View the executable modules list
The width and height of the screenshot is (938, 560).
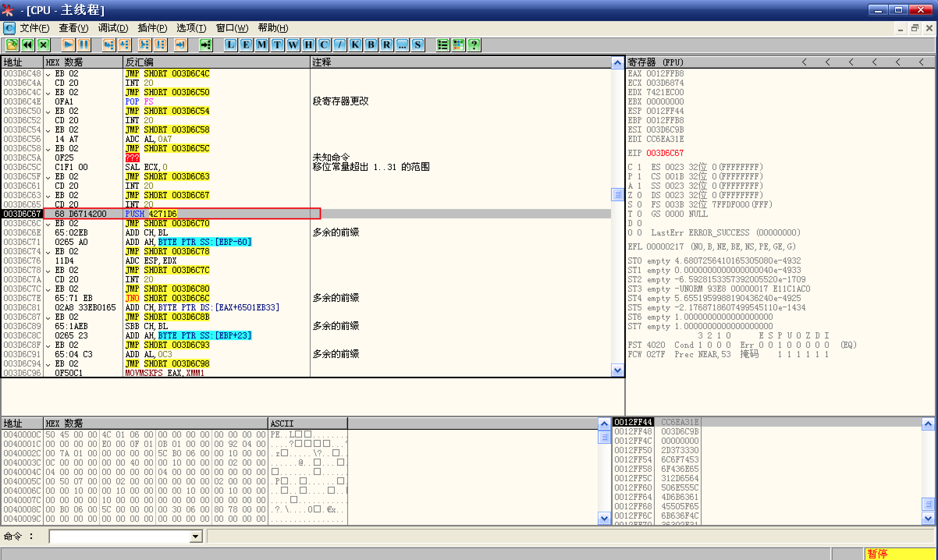[x=246, y=45]
